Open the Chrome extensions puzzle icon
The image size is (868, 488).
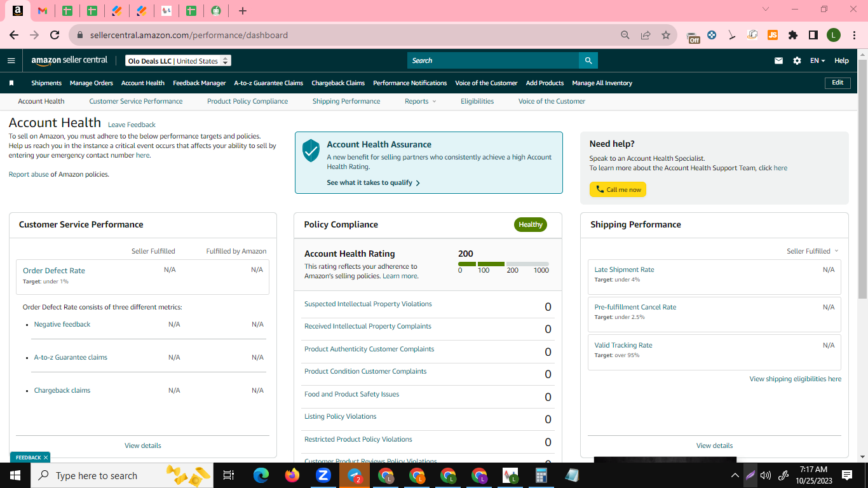pyautogui.click(x=792, y=35)
